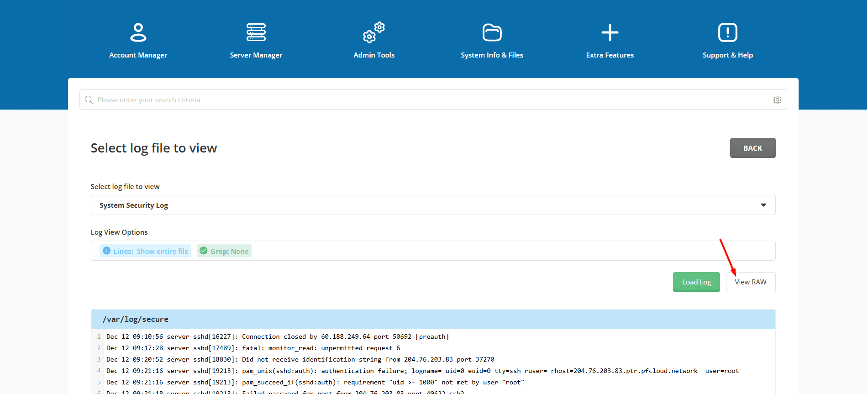Click the Account Manager person icon
Image resolution: width=868 pixels, height=394 pixels.
[138, 32]
